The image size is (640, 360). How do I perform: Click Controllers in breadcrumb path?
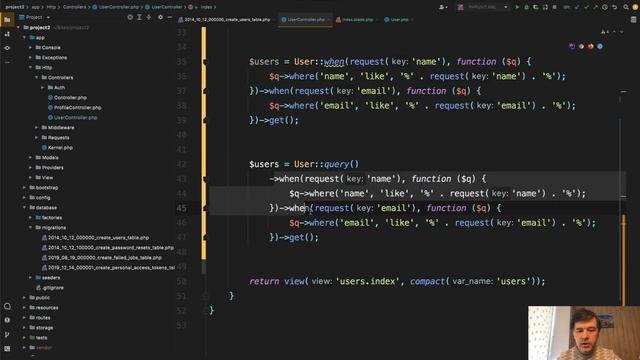(75, 7)
